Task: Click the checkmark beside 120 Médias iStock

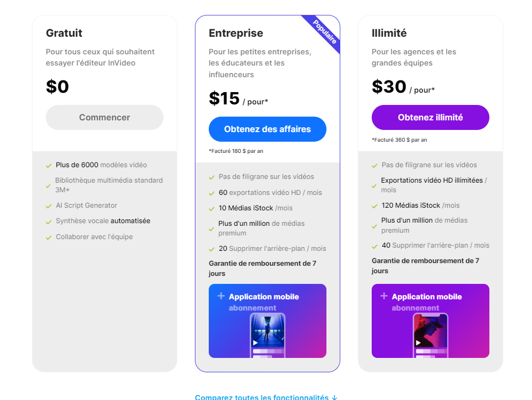Action: (x=374, y=206)
